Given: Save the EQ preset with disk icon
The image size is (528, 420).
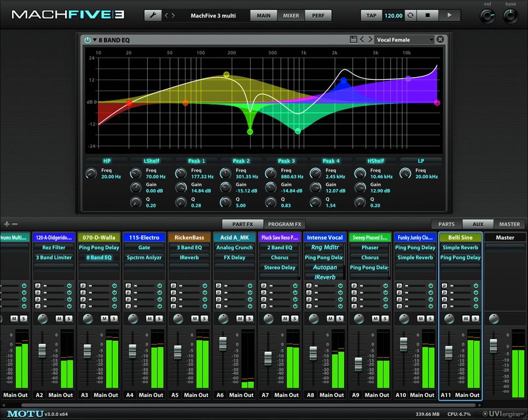Looking at the screenshot, I should coord(353,39).
